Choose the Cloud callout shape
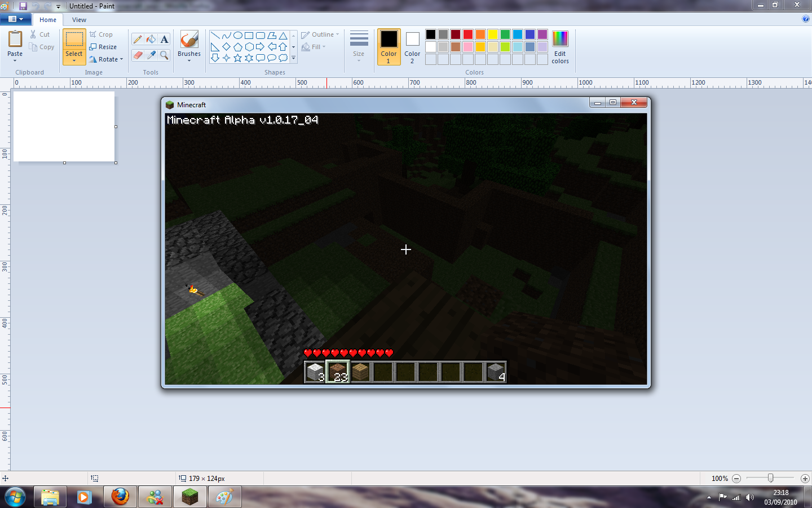This screenshot has height=508, width=812. pyautogui.click(x=283, y=58)
